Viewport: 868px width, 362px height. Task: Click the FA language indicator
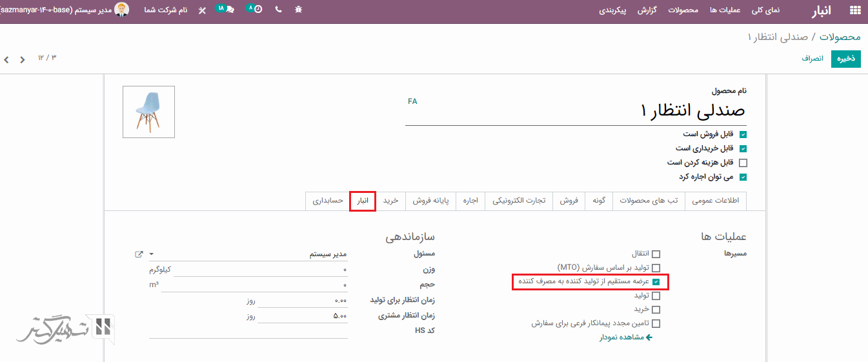pyautogui.click(x=412, y=101)
